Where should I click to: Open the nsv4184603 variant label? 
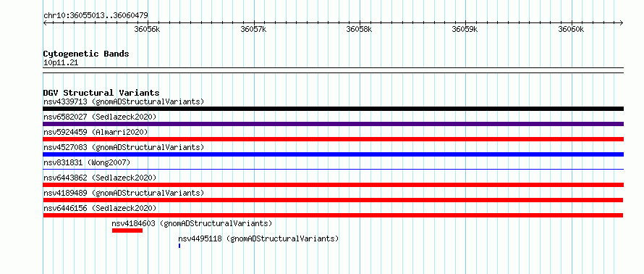coord(192,223)
